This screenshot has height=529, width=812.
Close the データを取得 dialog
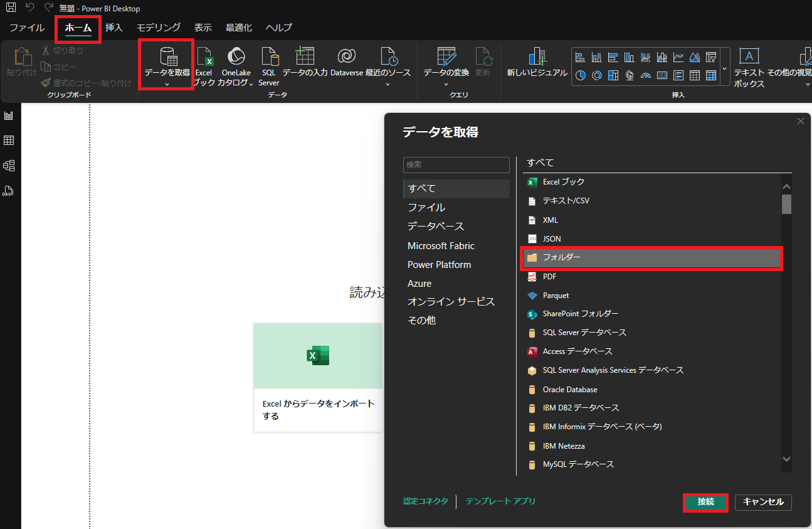(x=801, y=121)
